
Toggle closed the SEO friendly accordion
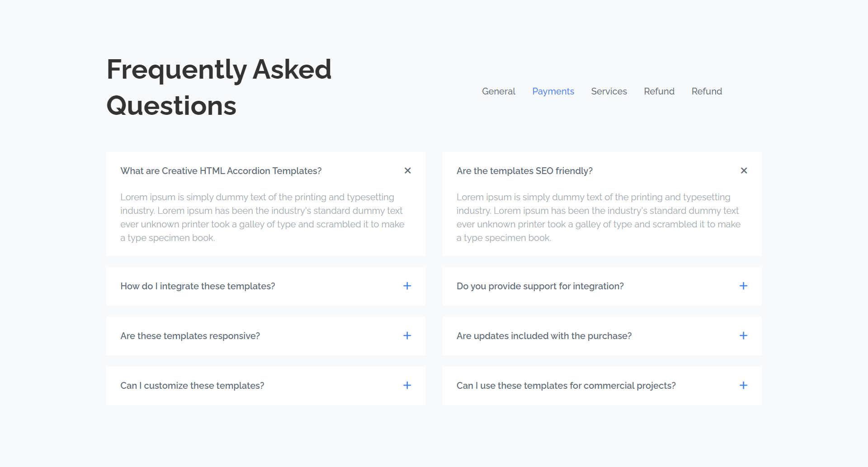[744, 171]
